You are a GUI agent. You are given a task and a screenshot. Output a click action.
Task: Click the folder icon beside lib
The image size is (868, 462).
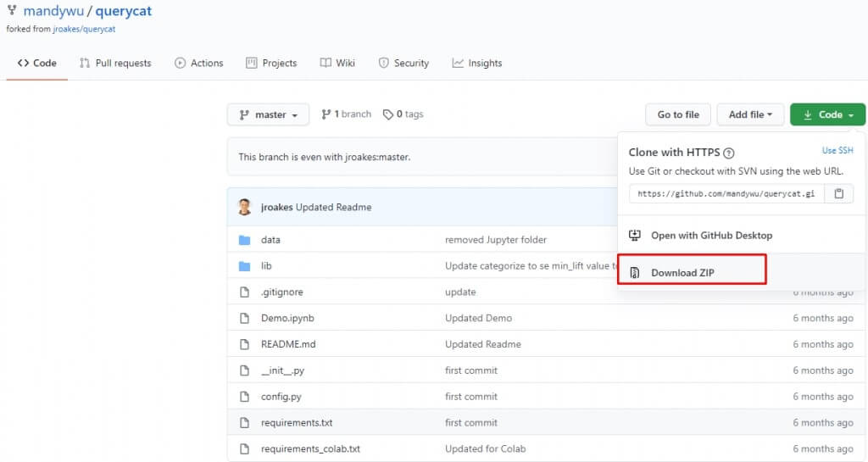(244, 266)
